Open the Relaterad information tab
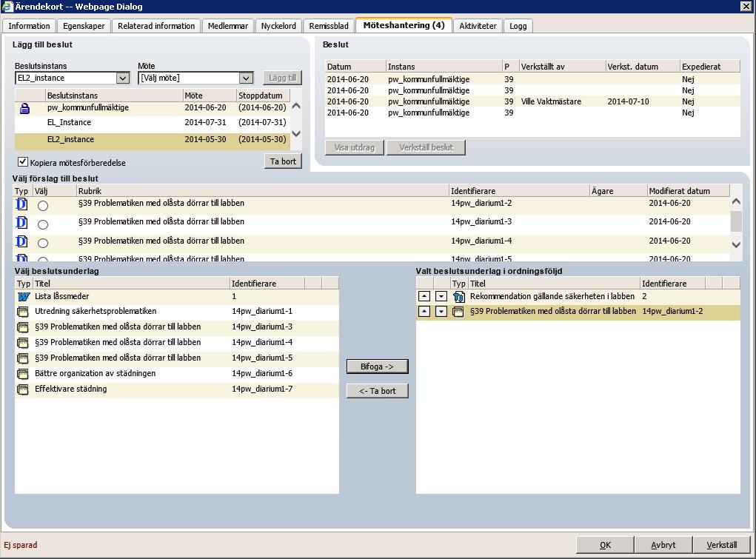 coord(156,26)
